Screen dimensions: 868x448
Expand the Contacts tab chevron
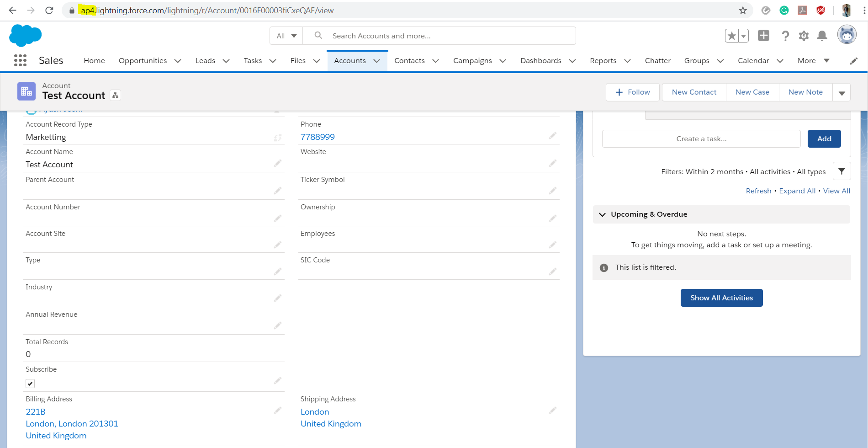(435, 61)
